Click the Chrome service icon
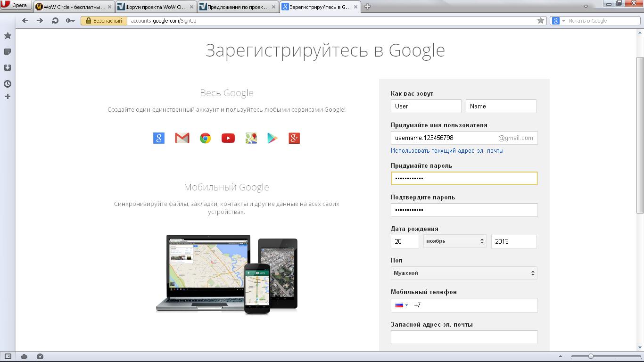The height and width of the screenshot is (362, 644). coord(205,138)
